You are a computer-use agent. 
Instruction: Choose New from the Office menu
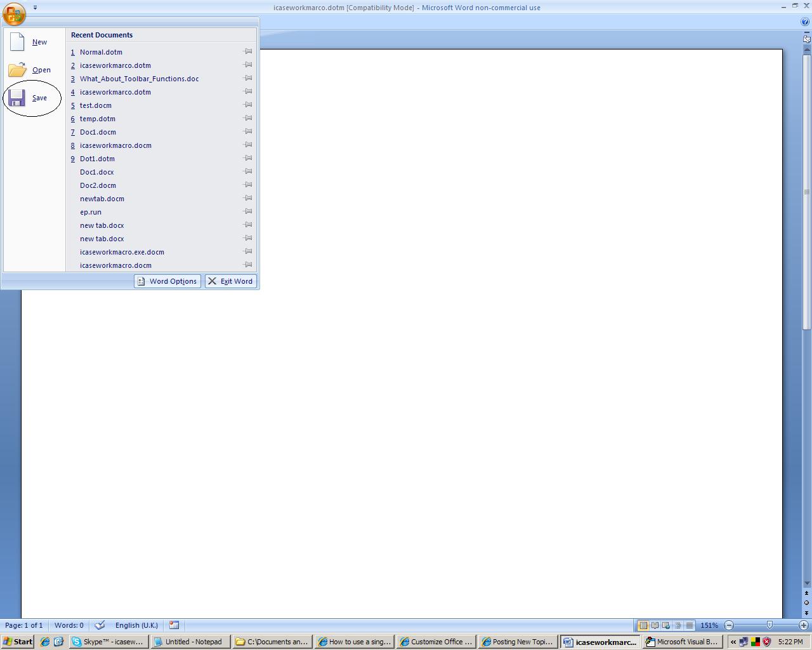click(x=34, y=42)
